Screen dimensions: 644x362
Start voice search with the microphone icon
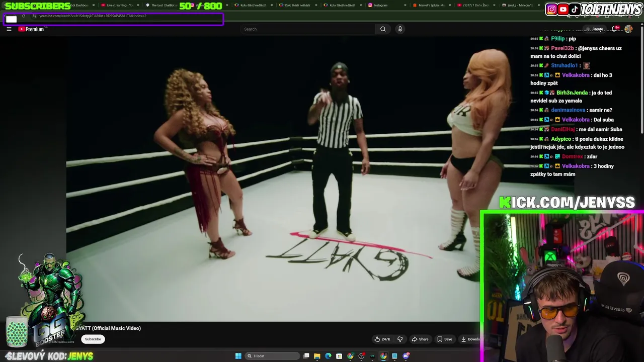coord(400,29)
